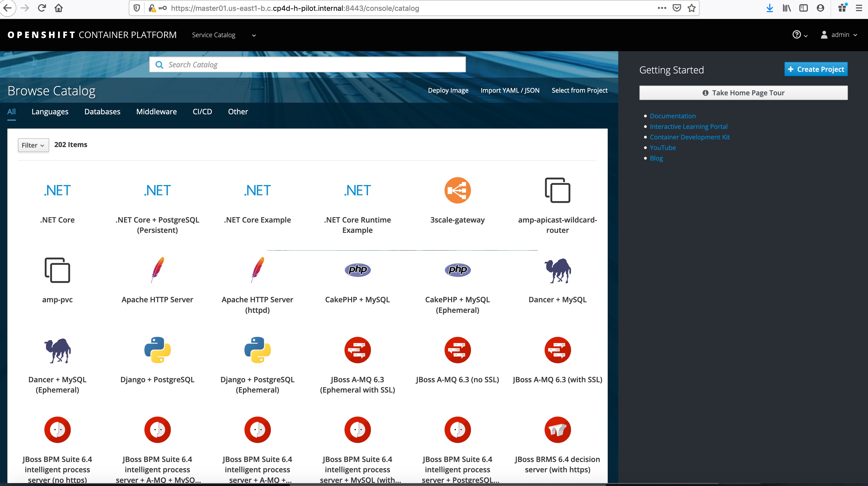Open the amp-pvc template icon
The height and width of the screenshot is (486, 868).
tap(57, 270)
